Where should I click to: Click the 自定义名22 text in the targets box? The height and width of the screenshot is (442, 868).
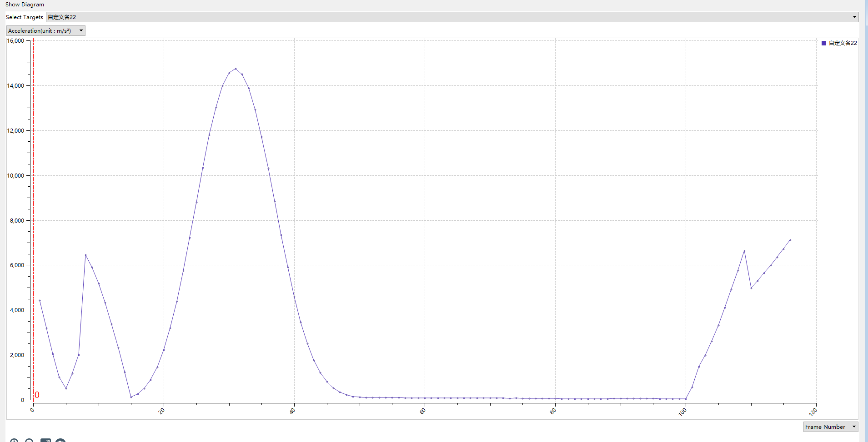(x=62, y=17)
